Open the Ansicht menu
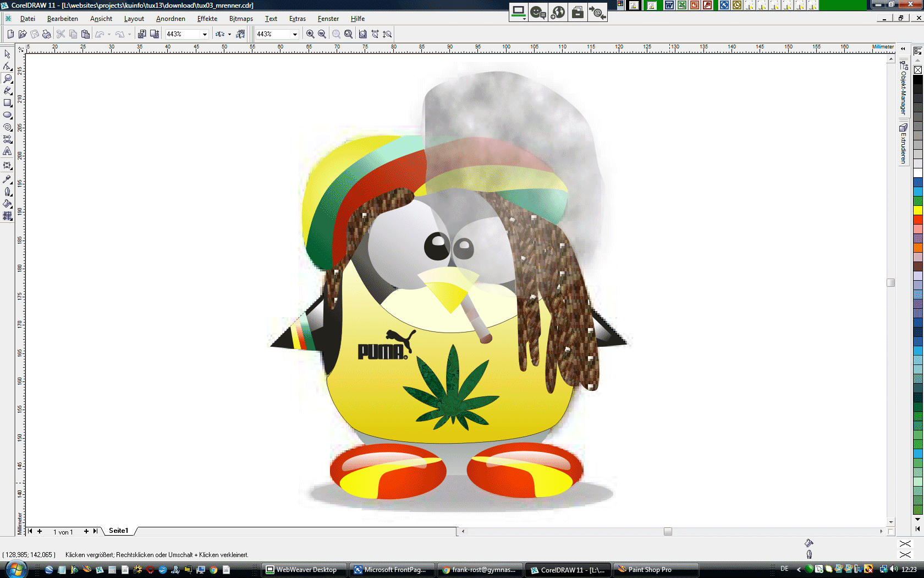The height and width of the screenshot is (578, 924). 101,19
